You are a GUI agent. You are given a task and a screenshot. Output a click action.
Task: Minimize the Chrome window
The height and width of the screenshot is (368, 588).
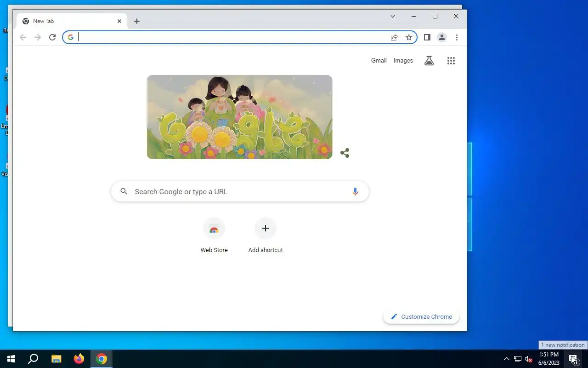point(414,16)
